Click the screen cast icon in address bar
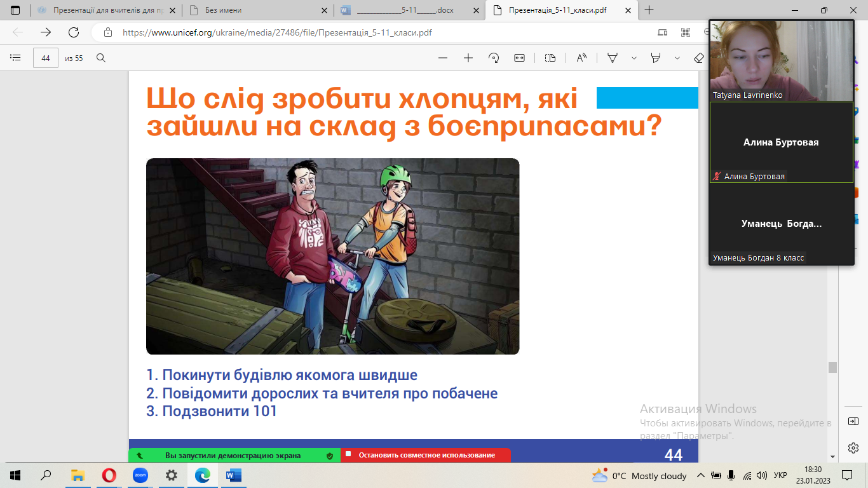 coord(663,32)
